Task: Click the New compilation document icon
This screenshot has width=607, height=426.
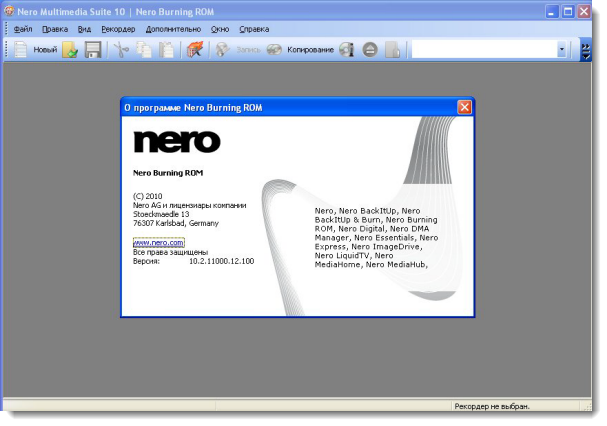Action: pos(21,50)
